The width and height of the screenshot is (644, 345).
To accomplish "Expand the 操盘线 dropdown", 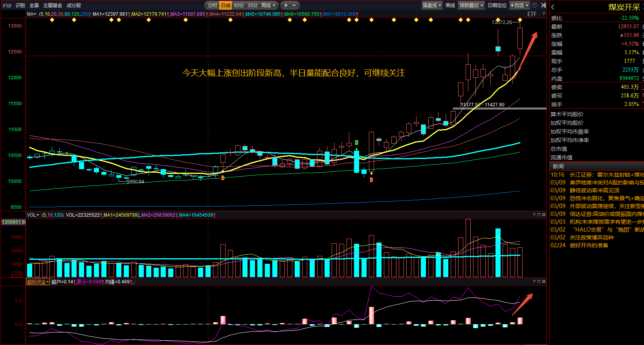I will tap(432, 5).
